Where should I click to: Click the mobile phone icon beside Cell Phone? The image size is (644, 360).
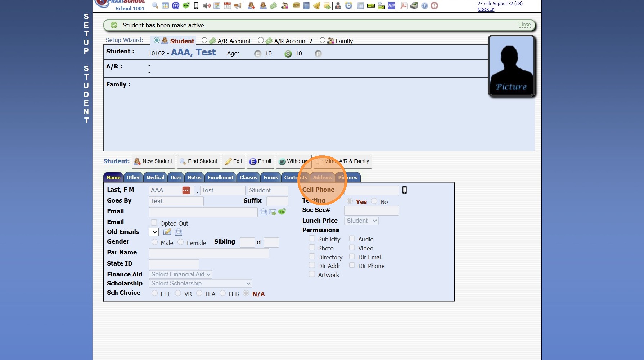(x=405, y=190)
